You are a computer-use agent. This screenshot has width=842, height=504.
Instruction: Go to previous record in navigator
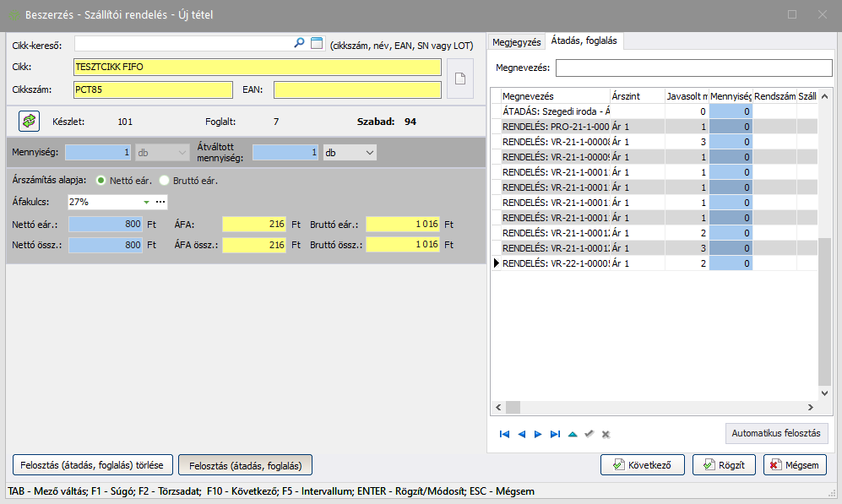point(521,434)
